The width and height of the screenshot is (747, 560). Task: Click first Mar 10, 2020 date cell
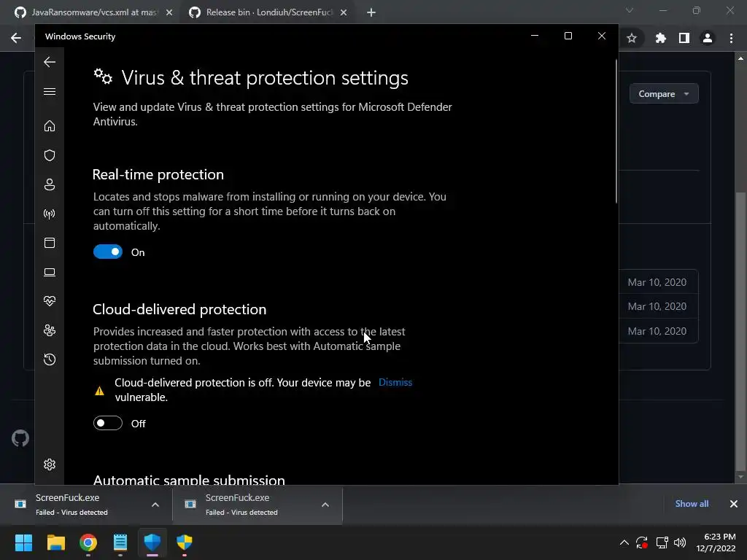click(657, 282)
